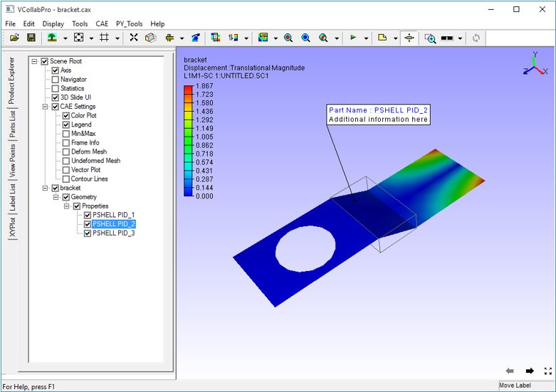Click the green play animation icon
The width and height of the screenshot is (556, 392).
point(353,37)
